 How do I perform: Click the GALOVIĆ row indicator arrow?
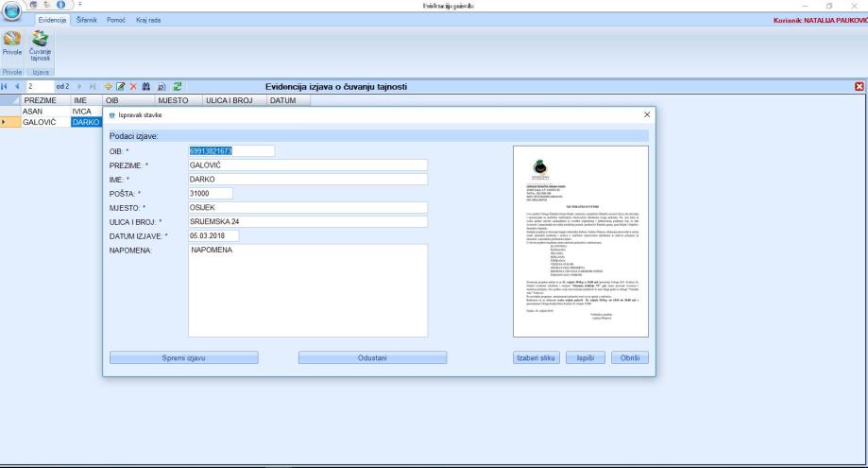[x=10, y=122]
